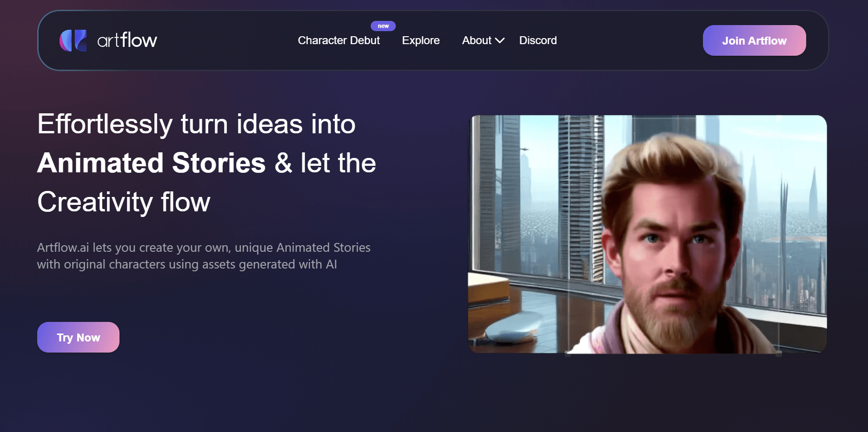Click the artflow wordmark text
This screenshot has width=868, height=432.
tap(127, 40)
